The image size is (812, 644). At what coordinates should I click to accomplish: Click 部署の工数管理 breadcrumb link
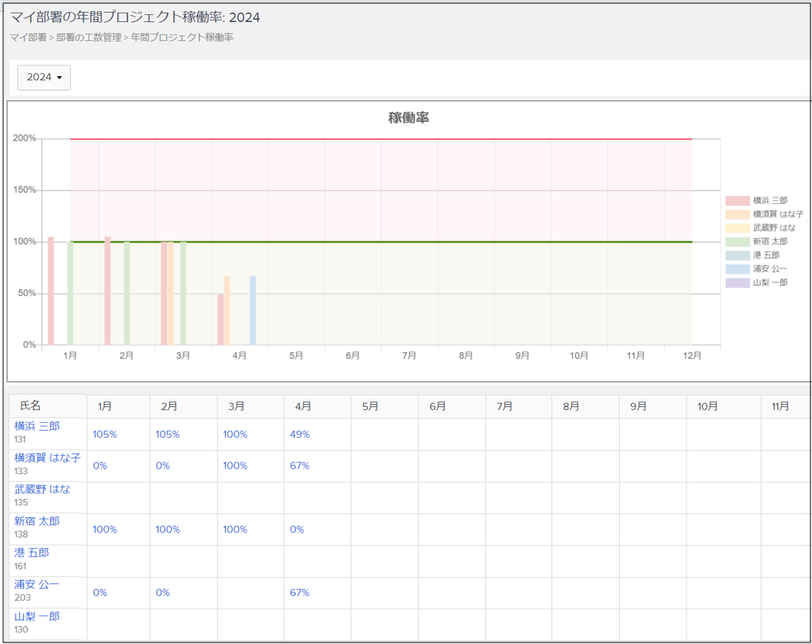89,37
